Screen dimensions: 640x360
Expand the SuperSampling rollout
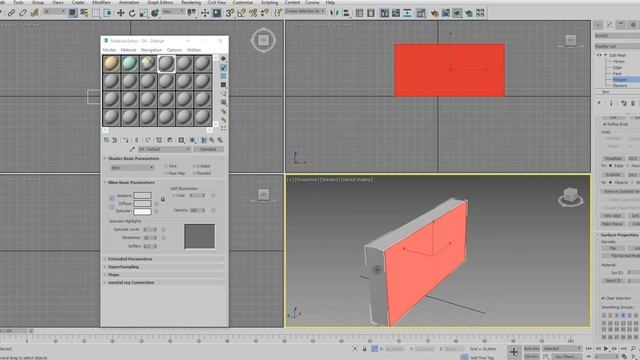tap(123, 267)
